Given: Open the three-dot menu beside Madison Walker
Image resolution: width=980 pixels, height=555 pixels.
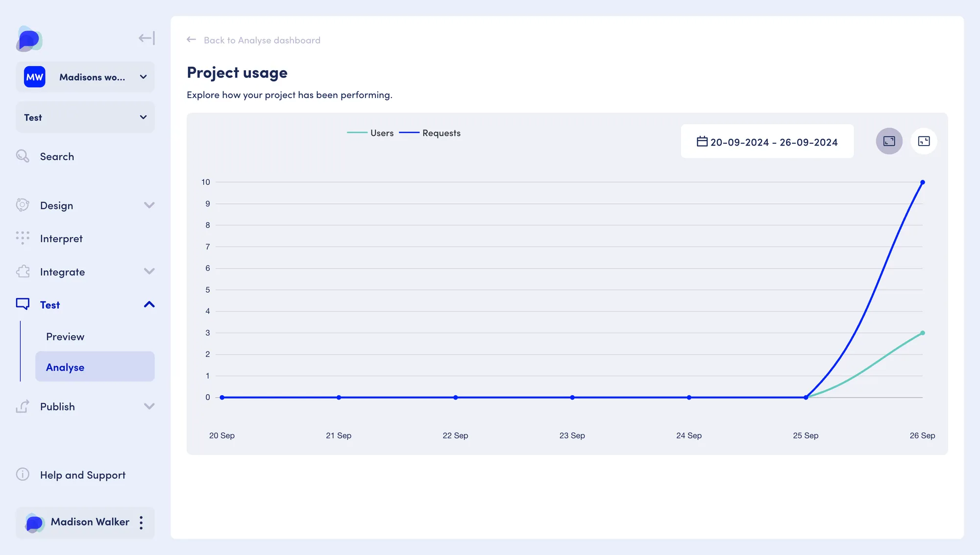Looking at the screenshot, I should [x=141, y=523].
